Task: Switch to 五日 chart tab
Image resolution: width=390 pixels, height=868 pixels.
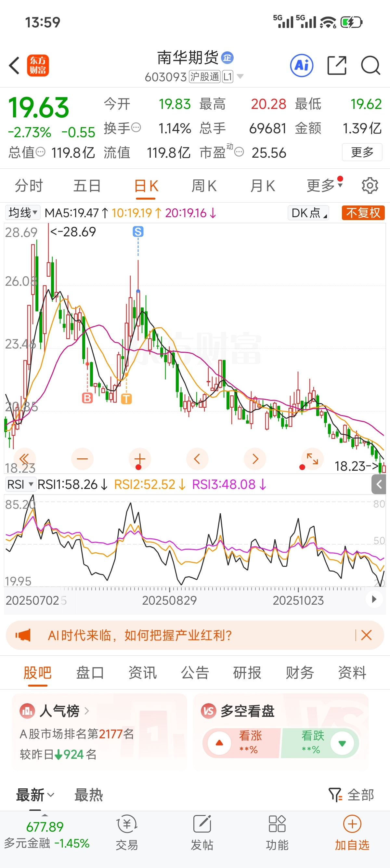Action: pos(87,186)
